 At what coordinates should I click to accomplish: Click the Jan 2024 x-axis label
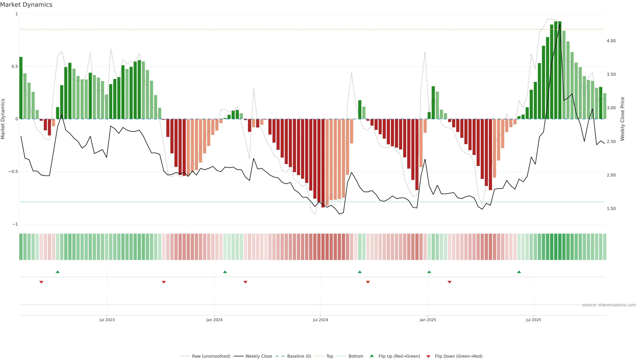coord(214,320)
